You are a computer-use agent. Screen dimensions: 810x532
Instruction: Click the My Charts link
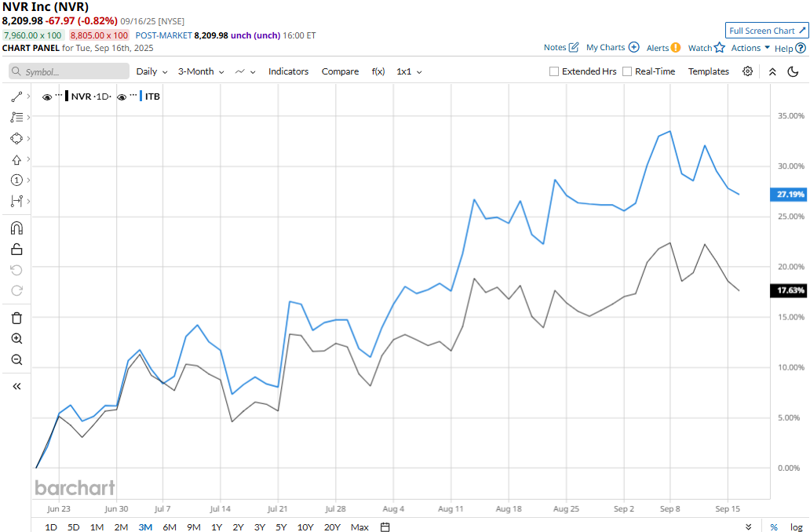click(x=605, y=47)
